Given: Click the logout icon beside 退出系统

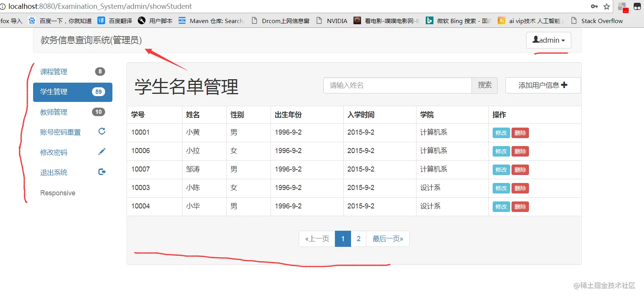Looking at the screenshot, I should click(x=102, y=172).
